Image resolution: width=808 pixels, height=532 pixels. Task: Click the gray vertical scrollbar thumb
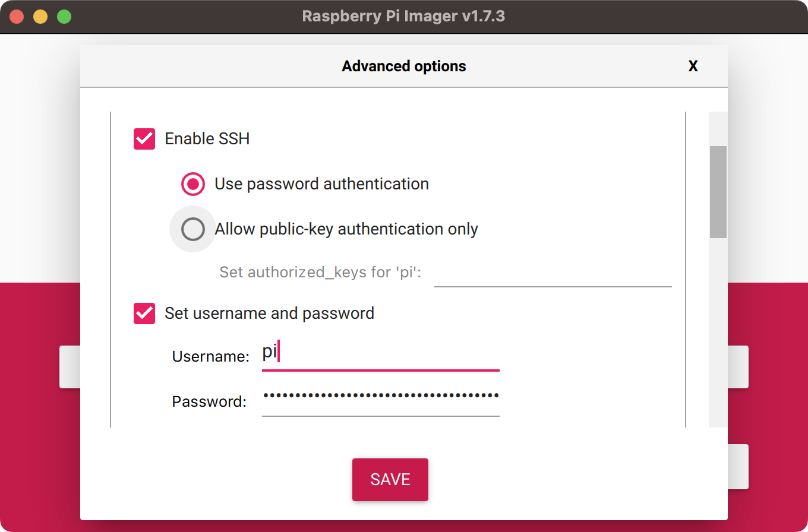click(x=718, y=192)
